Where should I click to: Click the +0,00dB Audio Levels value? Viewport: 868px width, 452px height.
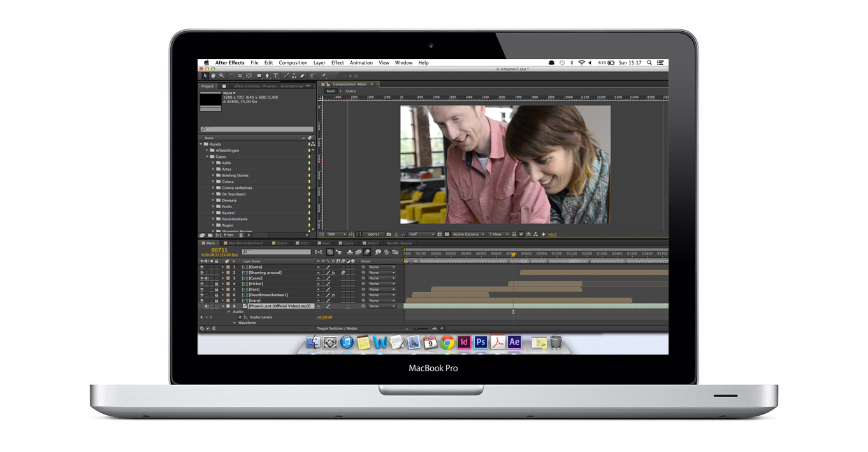pyautogui.click(x=325, y=317)
